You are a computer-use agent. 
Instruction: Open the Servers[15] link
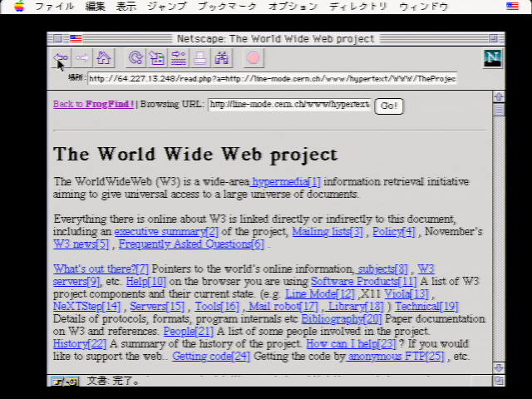(x=157, y=307)
